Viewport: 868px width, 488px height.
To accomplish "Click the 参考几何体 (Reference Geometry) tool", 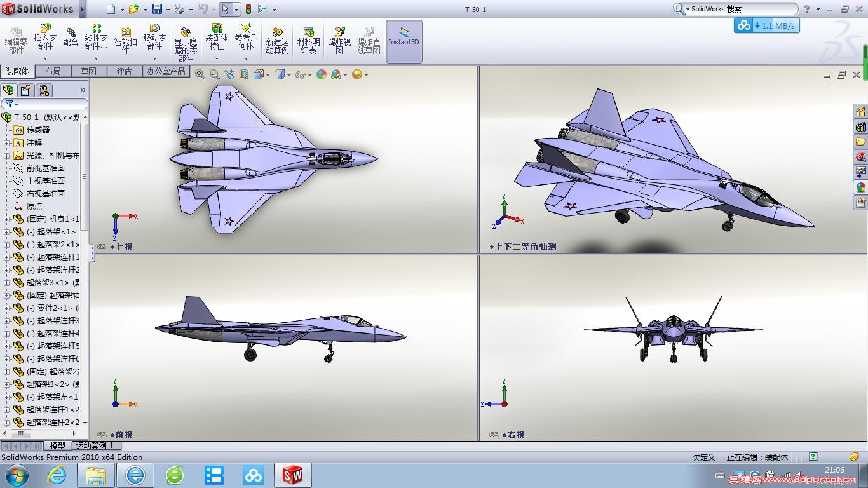I will (x=246, y=37).
